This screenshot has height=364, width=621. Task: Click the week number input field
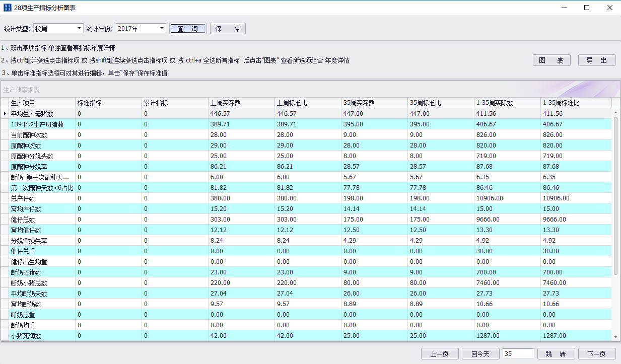point(518,354)
